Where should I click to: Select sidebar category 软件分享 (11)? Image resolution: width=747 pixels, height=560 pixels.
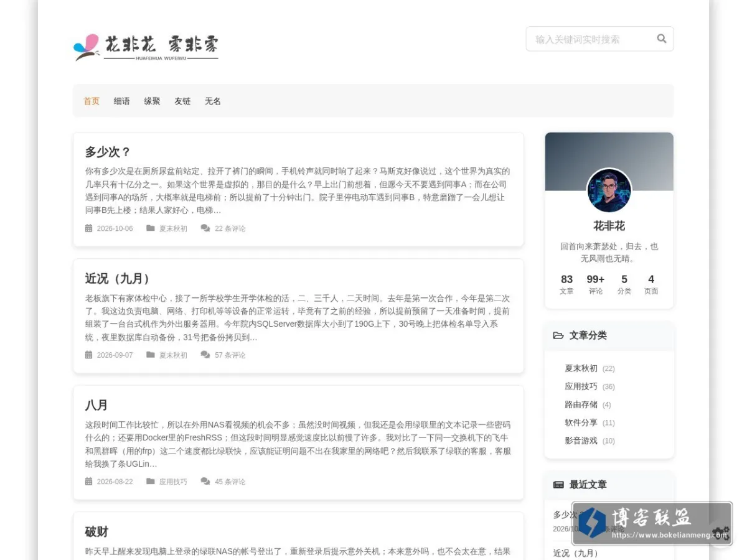[x=590, y=422]
